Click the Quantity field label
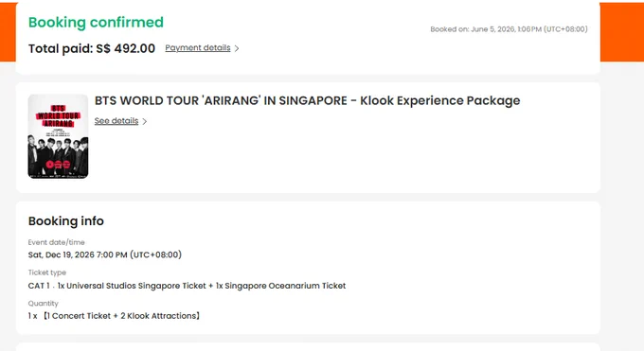The height and width of the screenshot is (351, 644). [44, 304]
